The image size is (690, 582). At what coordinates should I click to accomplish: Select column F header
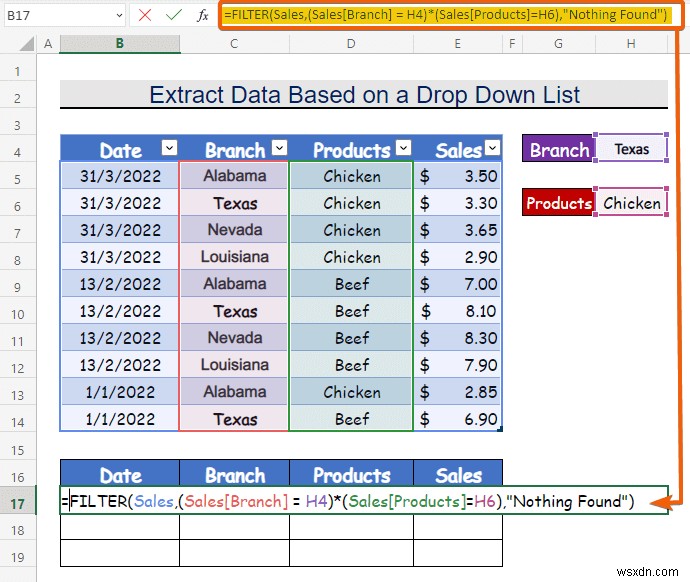(x=512, y=44)
